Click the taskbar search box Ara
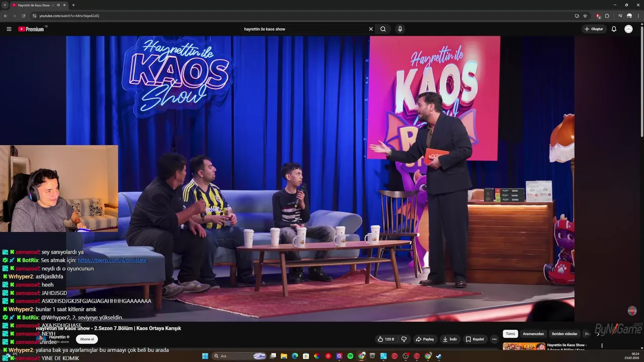The height and width of the screenshot is (362, 644). pos(240,356)
